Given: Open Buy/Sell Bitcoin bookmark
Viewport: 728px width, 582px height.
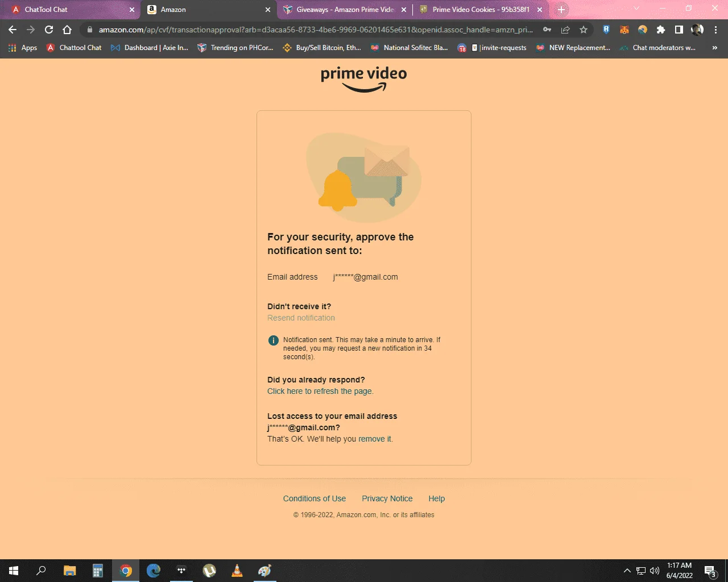Looking at the screenshot, I should [x=322, y=48].
